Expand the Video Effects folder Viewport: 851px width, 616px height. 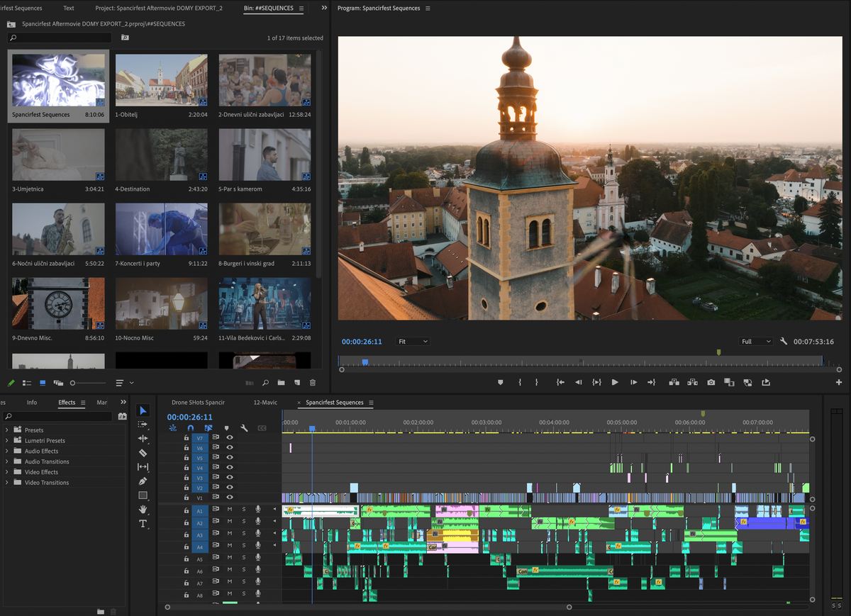click(x=7, y=472)
